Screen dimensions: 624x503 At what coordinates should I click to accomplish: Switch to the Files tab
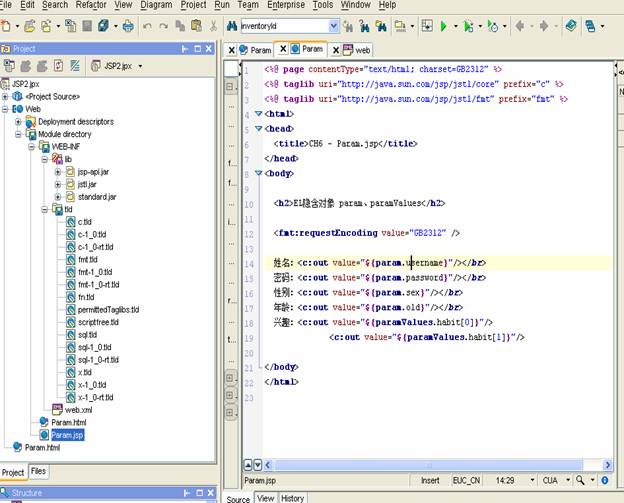point(38,471)
